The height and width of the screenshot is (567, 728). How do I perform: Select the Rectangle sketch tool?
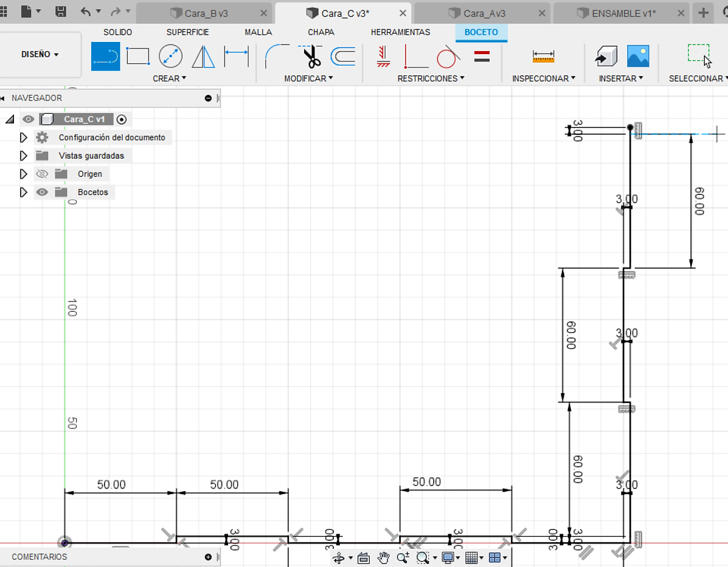click(x=138, y=56)
